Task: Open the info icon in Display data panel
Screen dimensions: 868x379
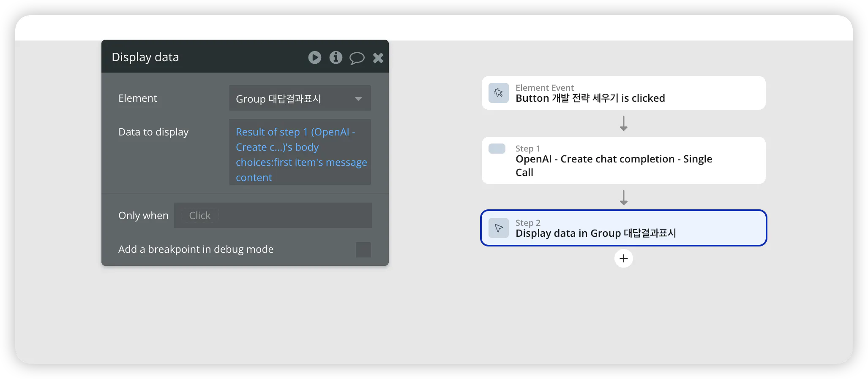Action: click(336, 57)
